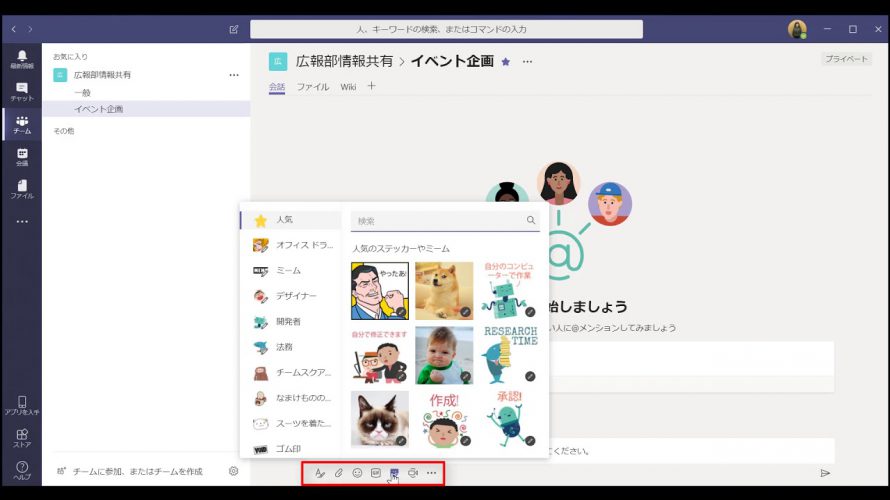Expand the その他 section
Viewport: 890px width, 500px height.
(64, 131)
